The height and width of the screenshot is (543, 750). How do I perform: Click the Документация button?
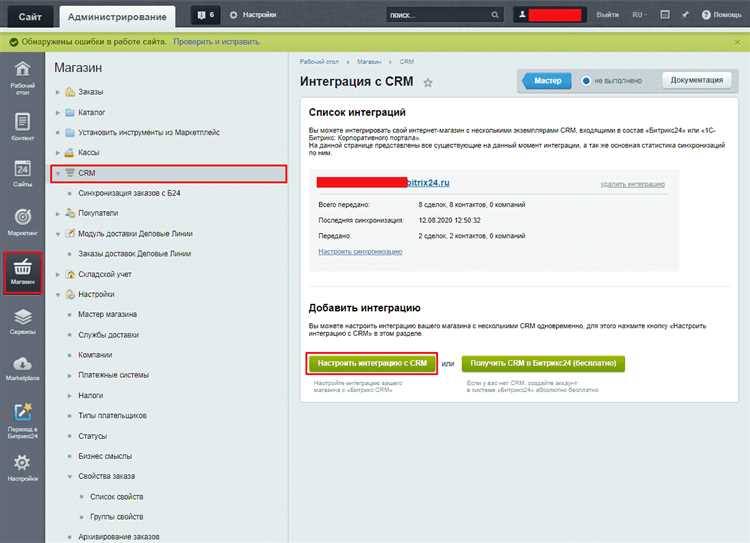696,80
